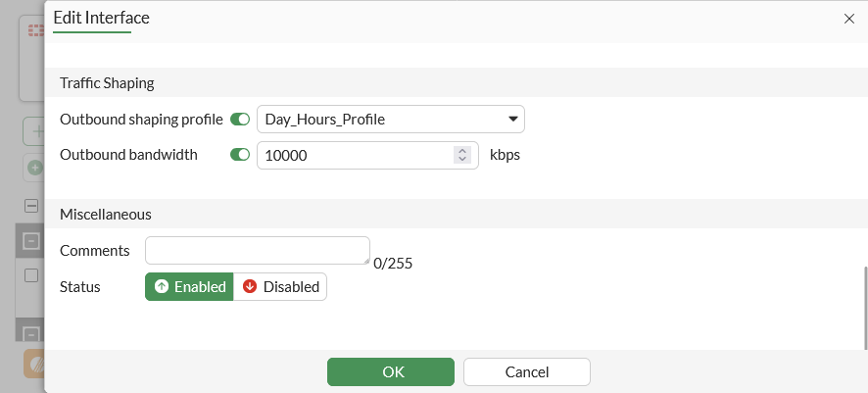This screenshot has height=393, width=868.
Task: Click the dimmed plus button behind the dialog
Action: (x=36, y=130)
